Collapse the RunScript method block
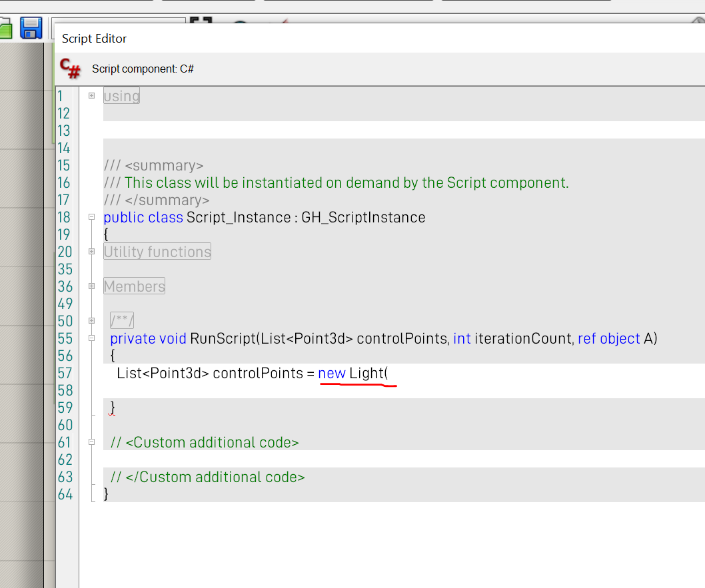The height and width of the screenshot is (588, 705). click(x=92, y=338)
